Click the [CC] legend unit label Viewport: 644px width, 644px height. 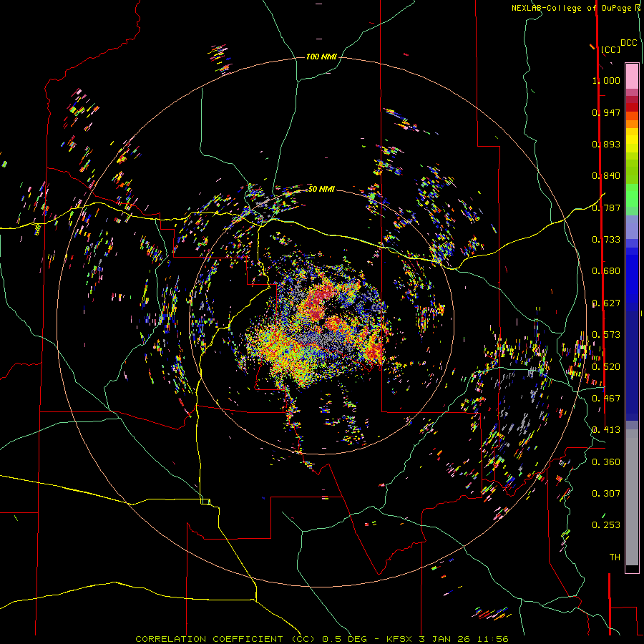pos(611,49)
